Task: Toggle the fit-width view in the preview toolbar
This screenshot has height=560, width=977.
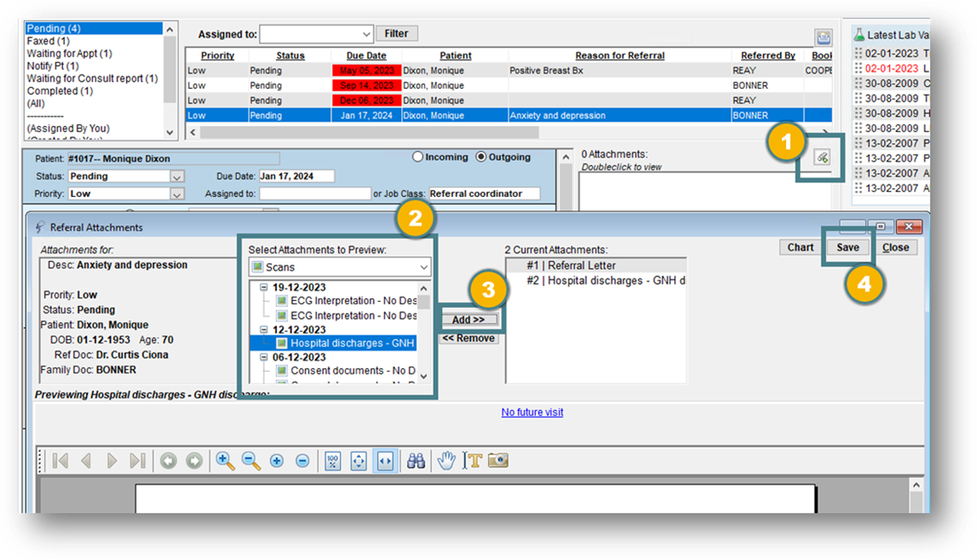Action: (x=385, y=460)
